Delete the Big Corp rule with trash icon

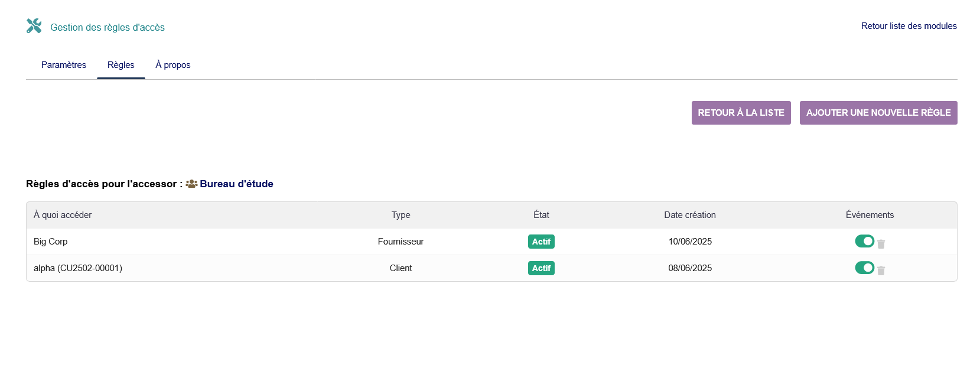pyautogui.click(x=881, y=244)
